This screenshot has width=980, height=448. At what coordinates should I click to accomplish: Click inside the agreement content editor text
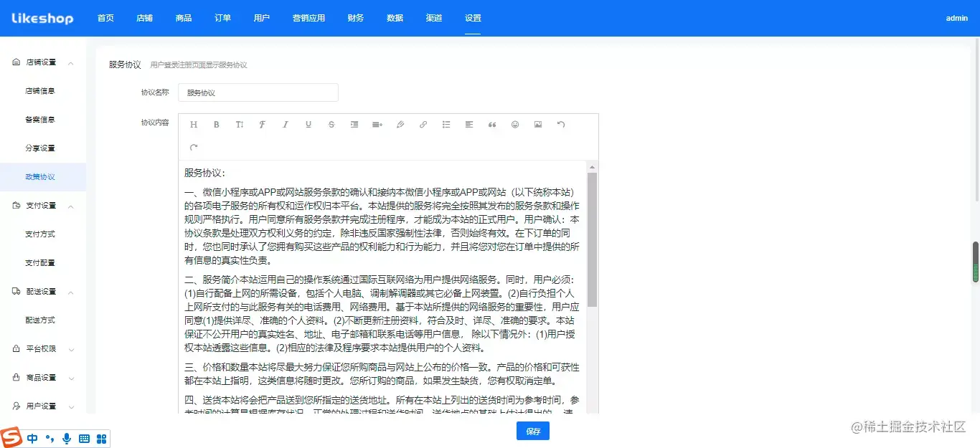tap(382, 287)
